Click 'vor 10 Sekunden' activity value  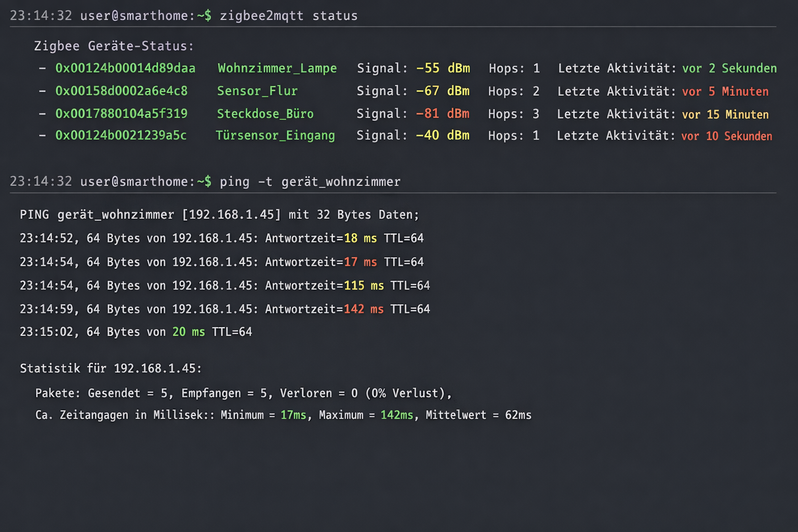[x=727, y=136]
